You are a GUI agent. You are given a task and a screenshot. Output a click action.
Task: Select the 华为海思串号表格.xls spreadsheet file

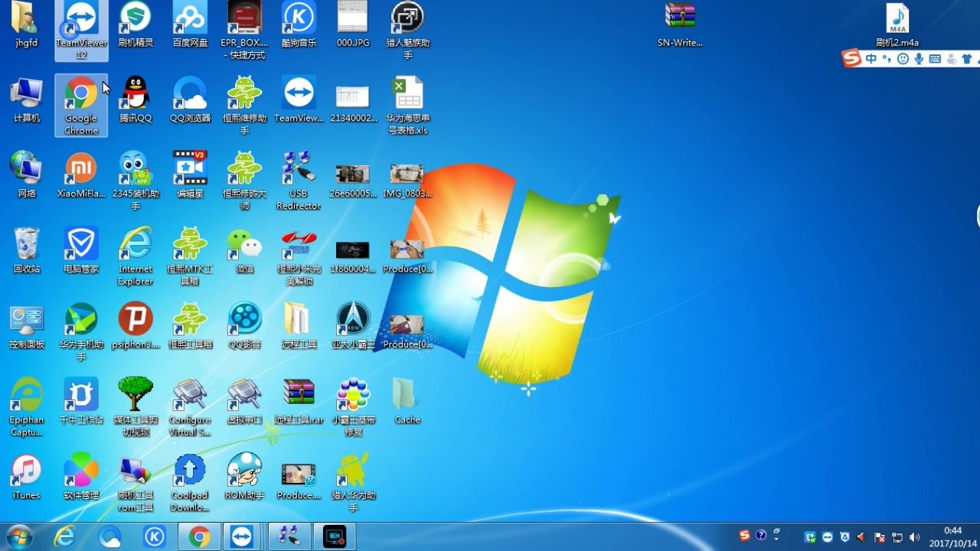pos(407,106)
